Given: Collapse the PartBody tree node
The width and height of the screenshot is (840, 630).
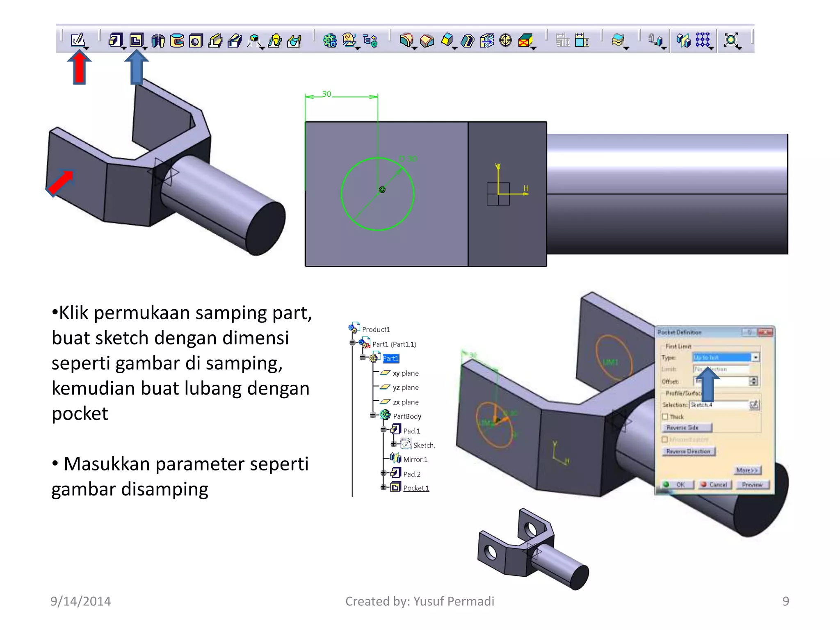Looking at the screenshot, I should [x=373, y=415].
